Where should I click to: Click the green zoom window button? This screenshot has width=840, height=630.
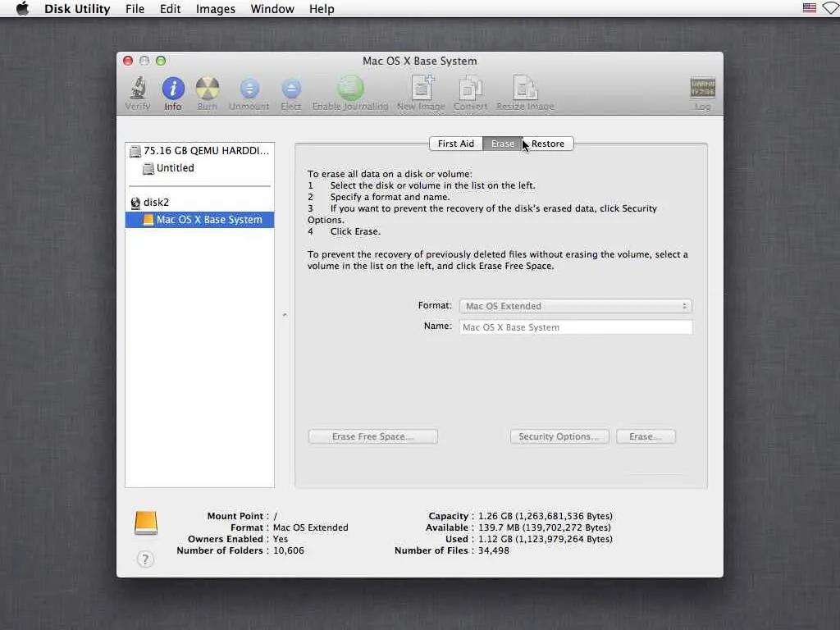(161, 61)
